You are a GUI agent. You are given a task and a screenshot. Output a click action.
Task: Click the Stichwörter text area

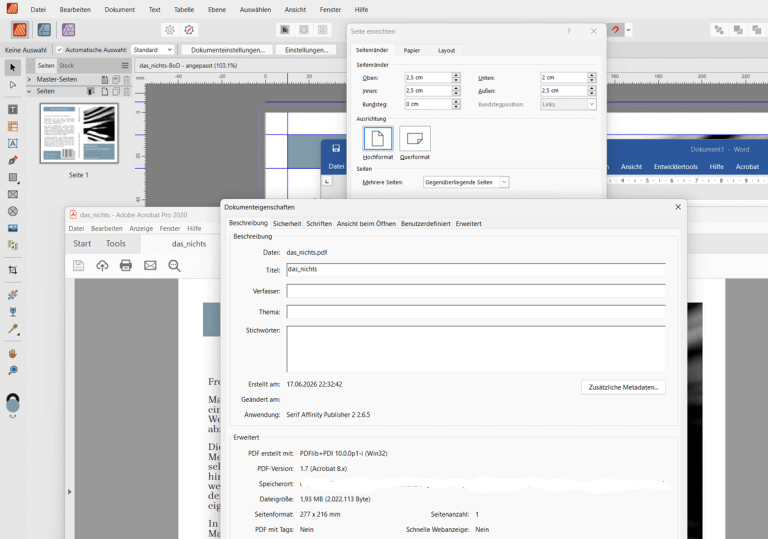[x=476, y=349]
